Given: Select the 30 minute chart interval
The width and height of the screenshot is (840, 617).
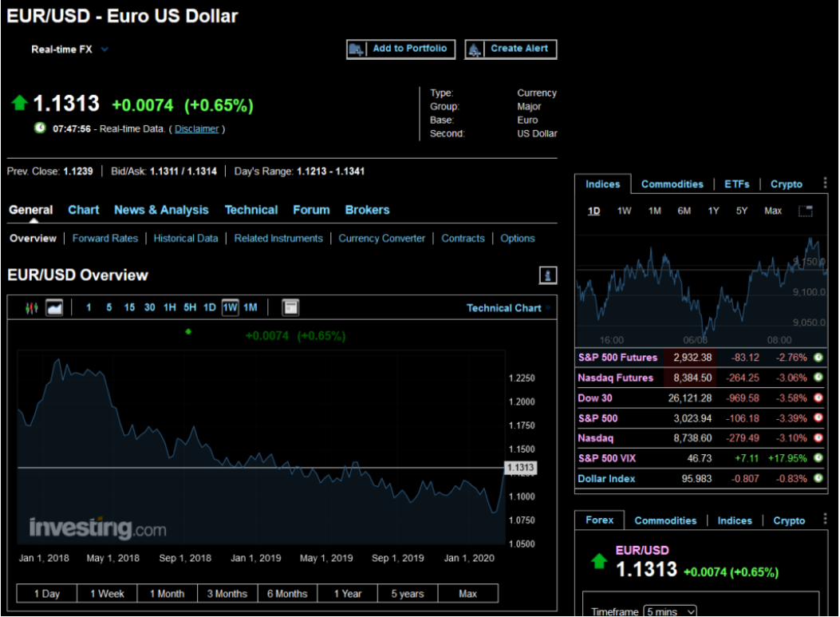Looking at the screenshot, I should click(x=149, y=307).
